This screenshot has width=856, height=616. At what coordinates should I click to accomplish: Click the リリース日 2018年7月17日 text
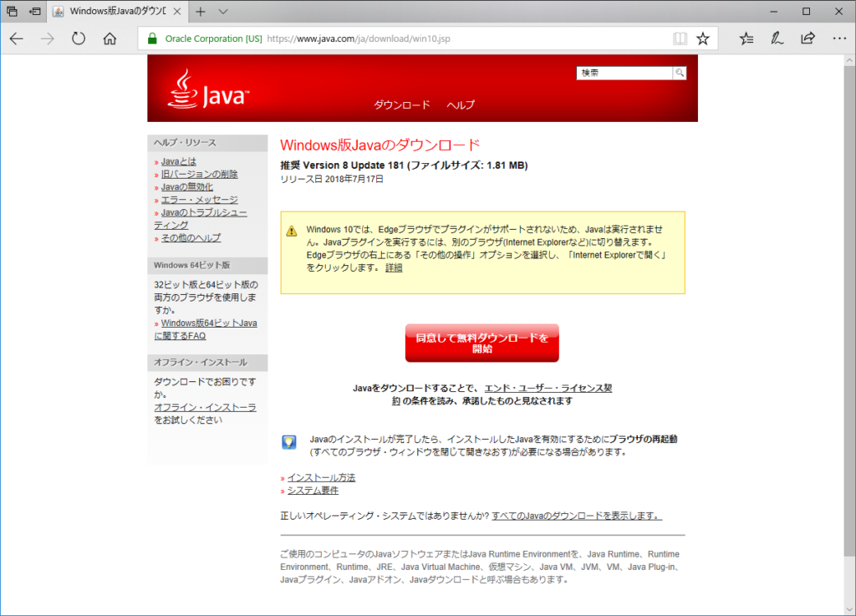point(332,179)
